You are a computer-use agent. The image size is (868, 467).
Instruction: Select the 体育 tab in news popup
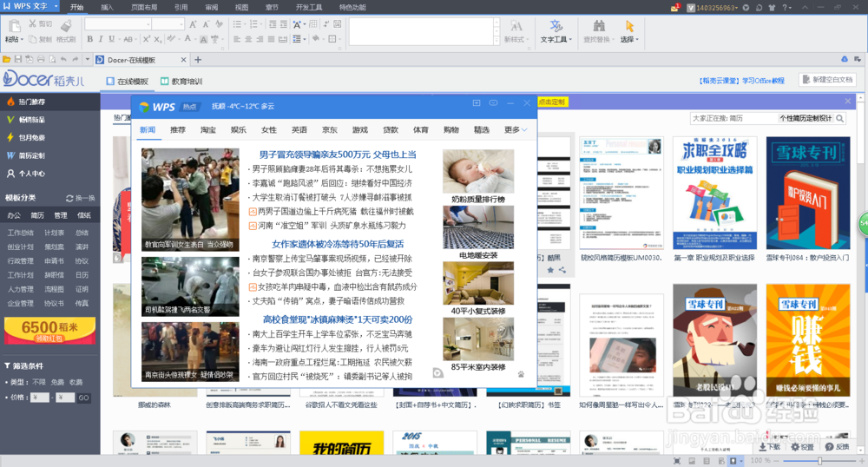tap(421, 129)
